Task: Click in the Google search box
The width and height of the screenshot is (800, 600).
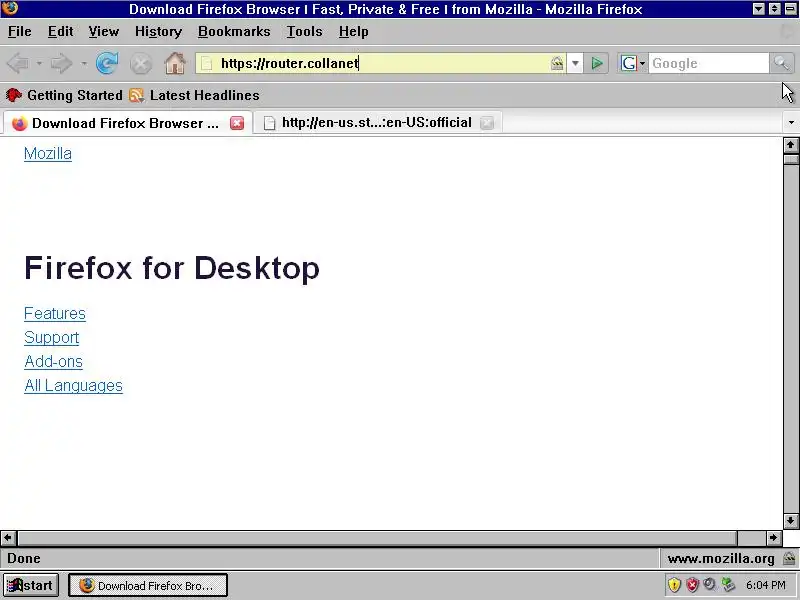Action: pos(709,63)
